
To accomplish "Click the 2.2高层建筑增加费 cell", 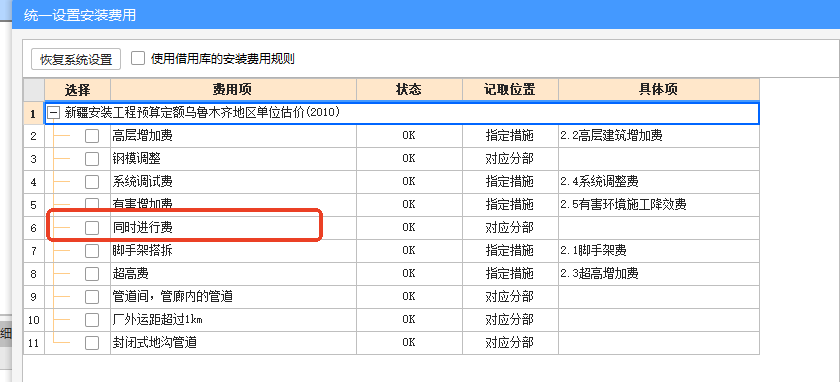I will [659, 136].
